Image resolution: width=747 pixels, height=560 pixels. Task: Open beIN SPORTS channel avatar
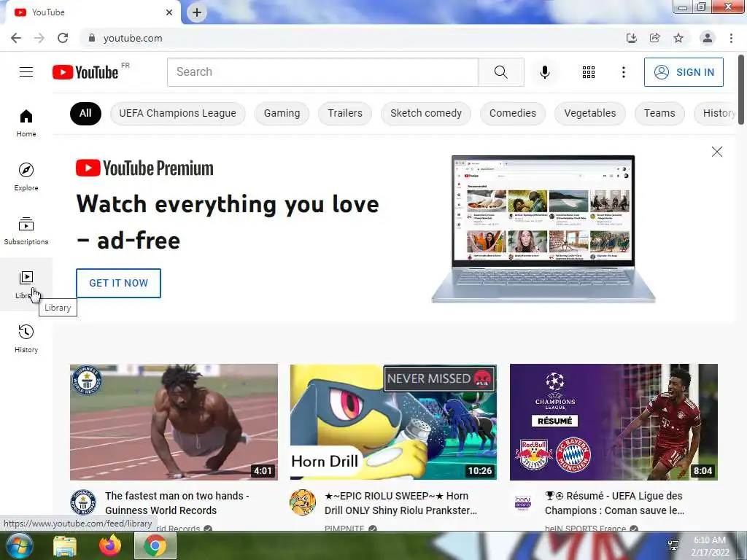(x=523, y=503)
